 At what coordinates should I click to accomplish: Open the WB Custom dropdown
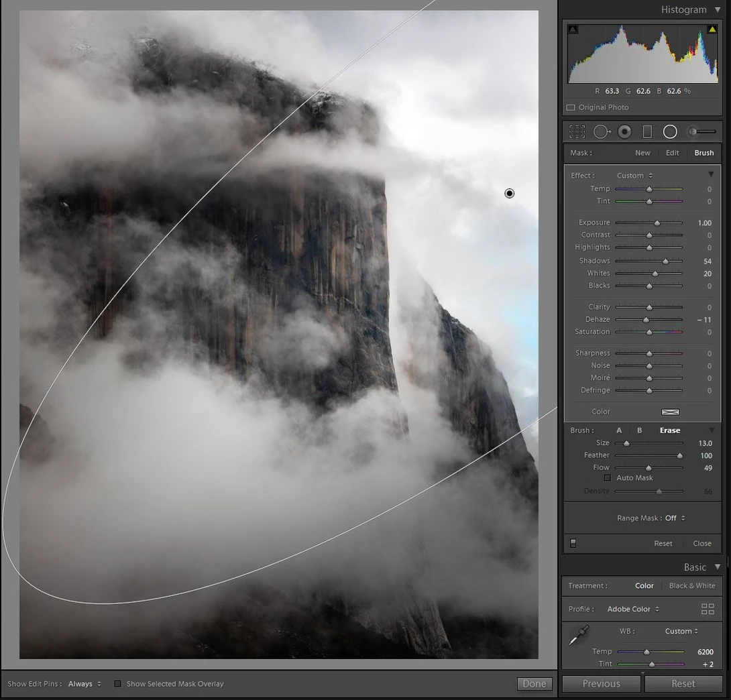(681, 631)
